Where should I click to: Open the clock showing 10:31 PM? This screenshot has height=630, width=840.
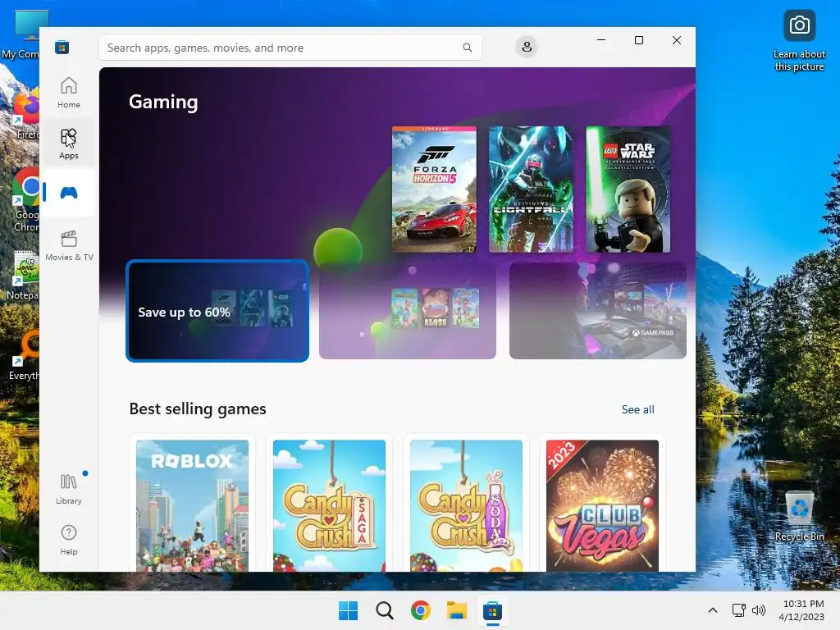click(801, 610)
